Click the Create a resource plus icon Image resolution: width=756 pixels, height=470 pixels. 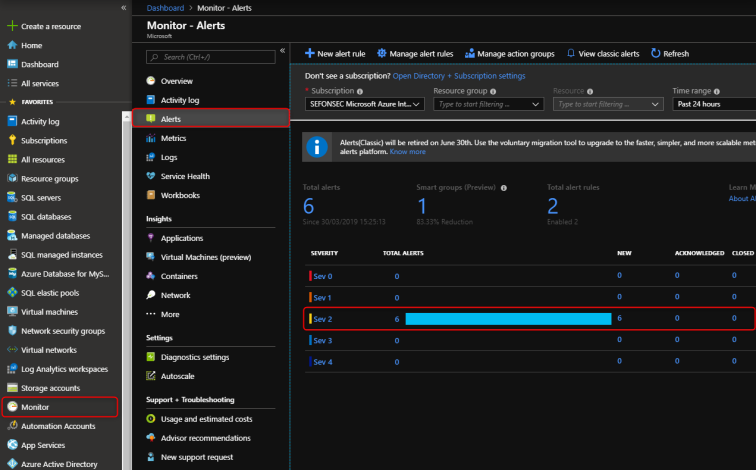click(12, 26)
